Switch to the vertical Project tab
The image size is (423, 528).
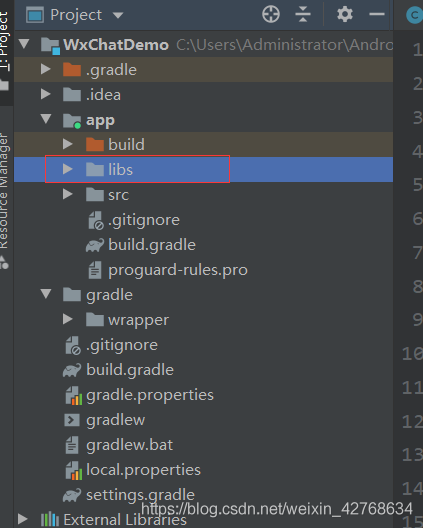4,40
